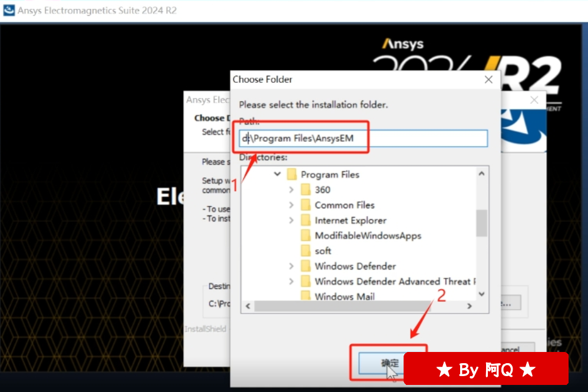Select the Windows Mail folder icon
This screenshot has width=588, height=392.
(x=306, y=296)
